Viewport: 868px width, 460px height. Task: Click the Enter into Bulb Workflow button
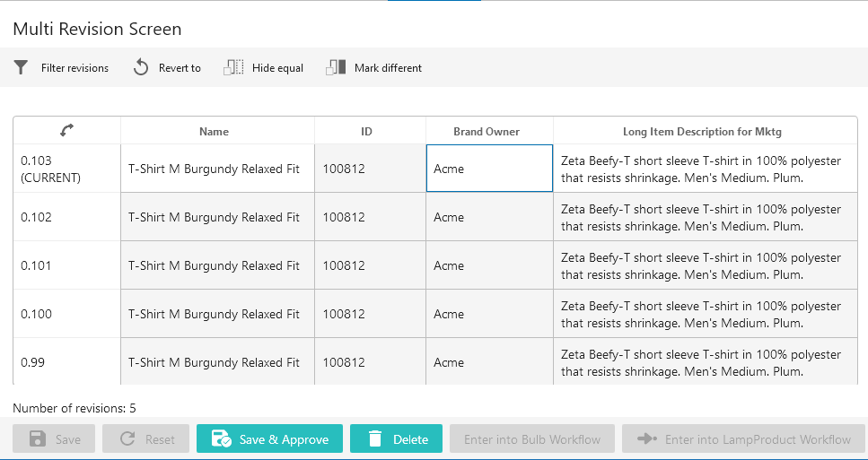531,439
